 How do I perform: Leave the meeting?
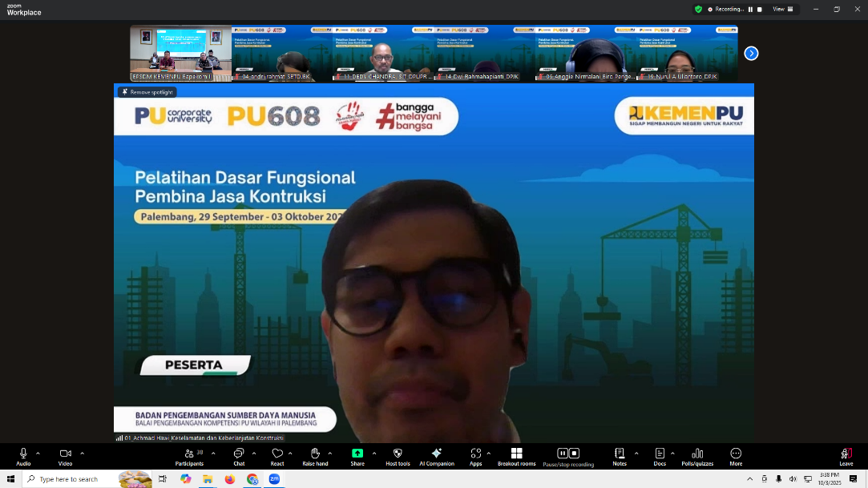coord(846,454)
